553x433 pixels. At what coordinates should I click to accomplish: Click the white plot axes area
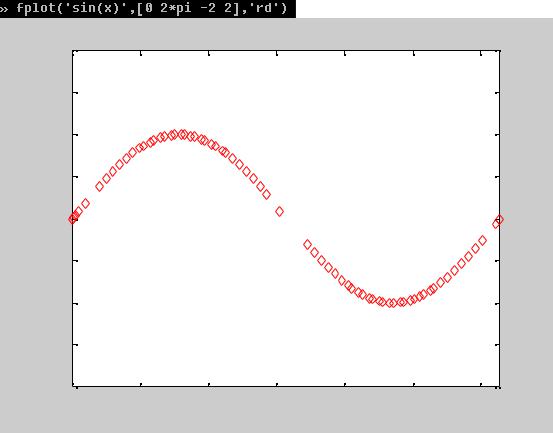[x=286, y=219]
